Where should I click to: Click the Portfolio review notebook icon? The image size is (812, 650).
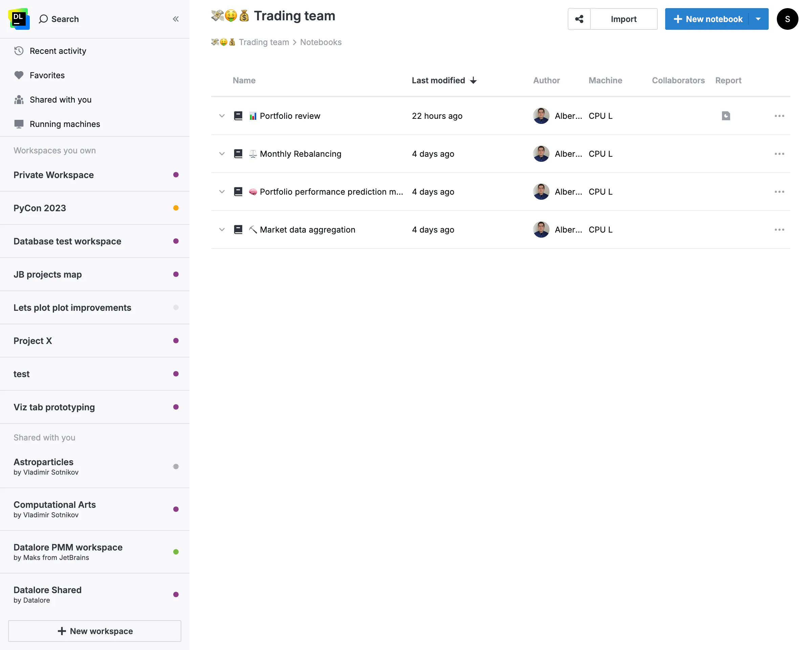pyautogui.click(x=238, y=116)
